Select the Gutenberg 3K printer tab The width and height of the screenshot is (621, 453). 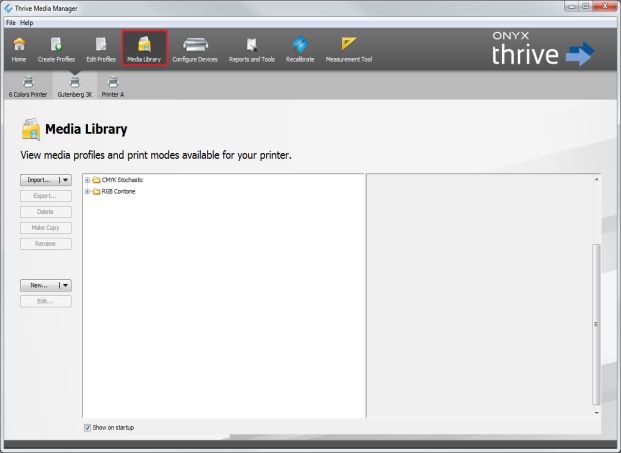click(x=74, y=87)
